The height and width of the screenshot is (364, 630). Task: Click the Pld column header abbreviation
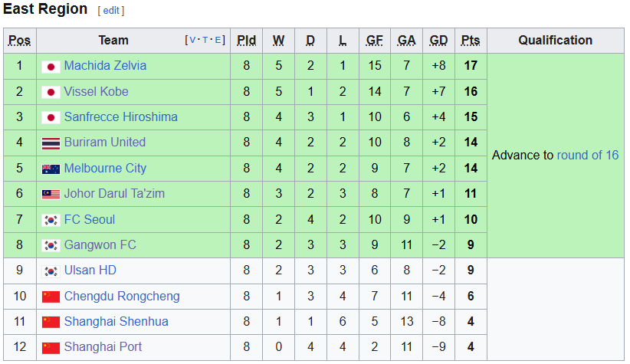pyautogui.click(x=246, y=40)
